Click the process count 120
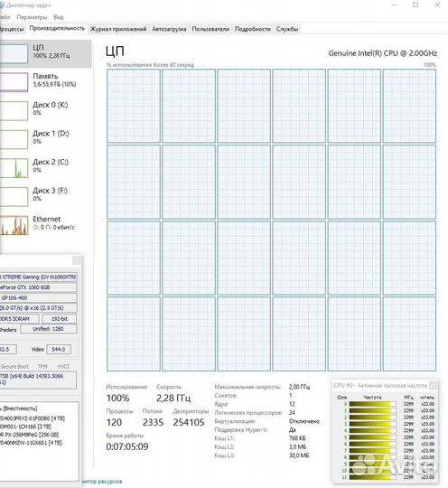Screen dimensions: 448x488 click(x=114, y=422)
